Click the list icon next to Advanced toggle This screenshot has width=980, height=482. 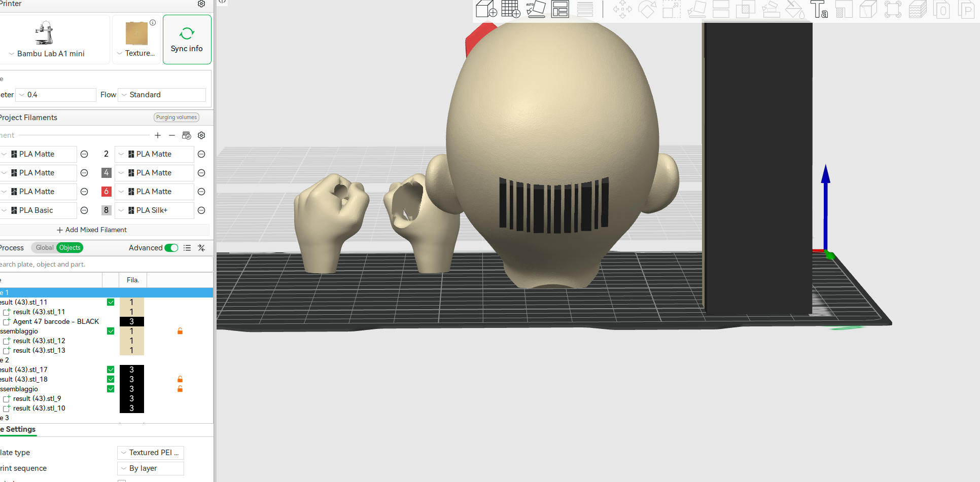click(x=187, y=248)
